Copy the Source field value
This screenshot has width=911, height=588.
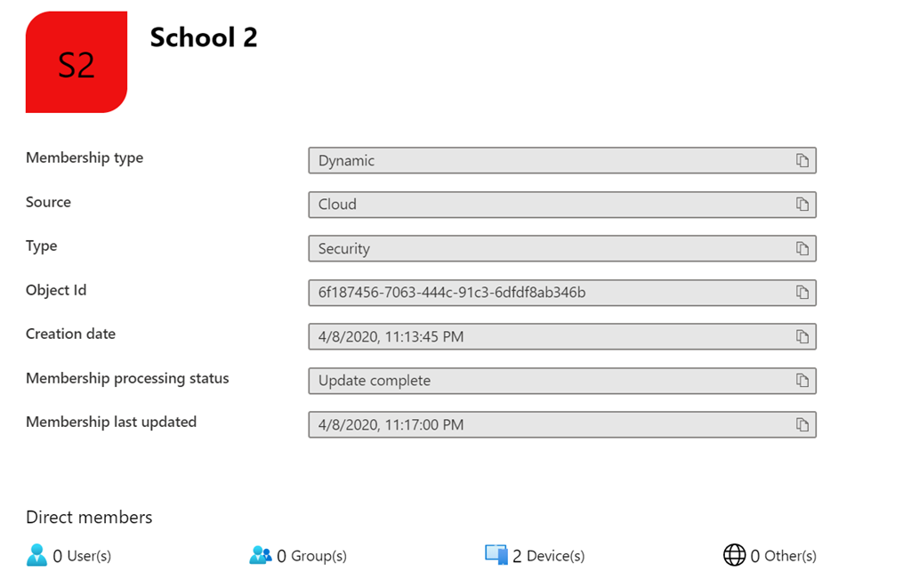pyautogui.click(x=802, y=205)
